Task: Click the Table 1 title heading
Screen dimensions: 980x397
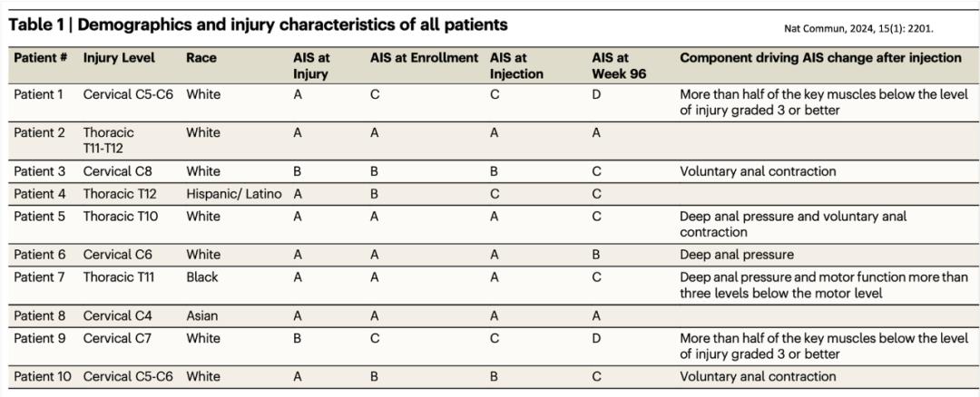Action: coord(258,24)
